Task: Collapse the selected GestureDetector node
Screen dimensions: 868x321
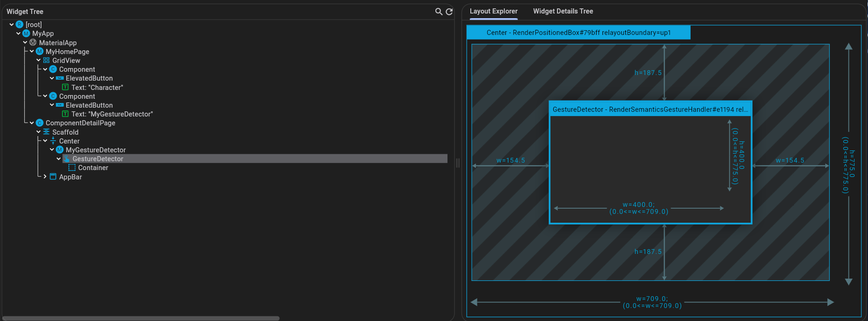Action: [59, 159]
